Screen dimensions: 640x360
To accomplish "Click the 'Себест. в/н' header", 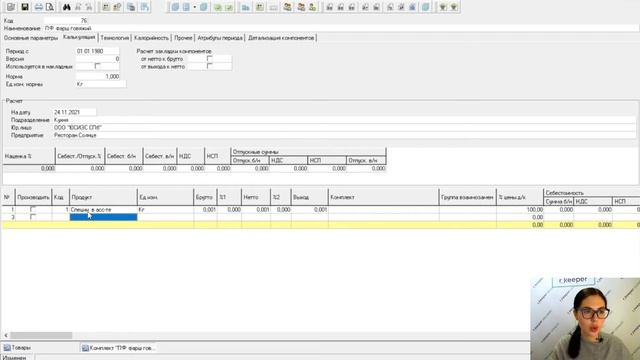I will pos(160,156).
